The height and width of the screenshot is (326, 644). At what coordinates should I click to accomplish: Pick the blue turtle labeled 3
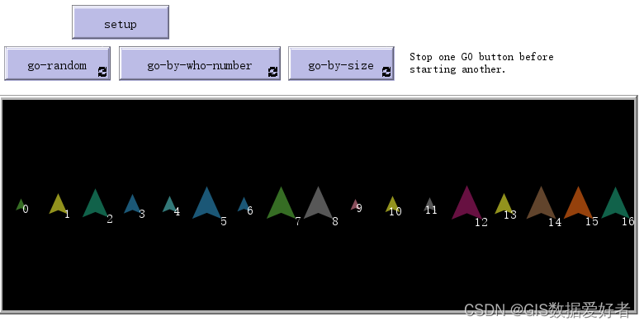click(x=132, y=204)
